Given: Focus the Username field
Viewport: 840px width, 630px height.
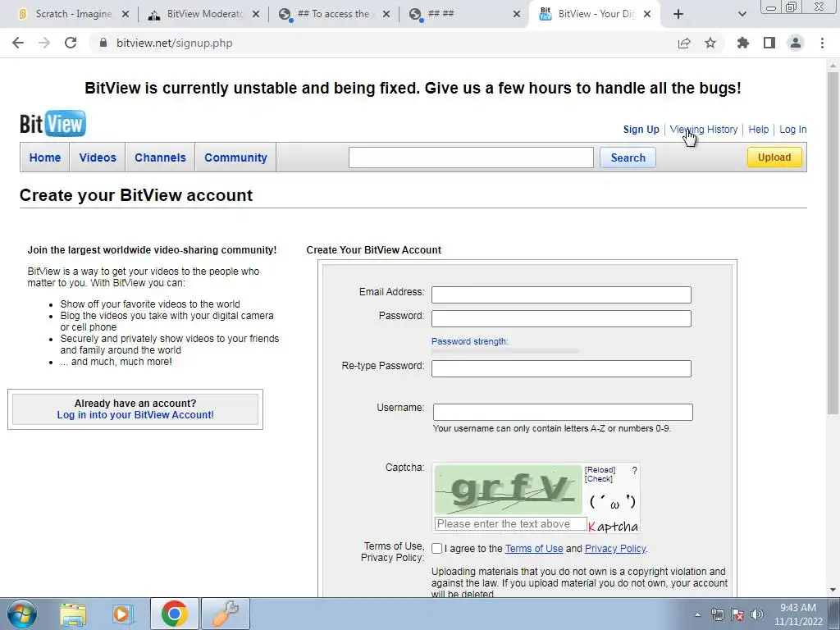Looking at the screenshot, I should point(563,412).
